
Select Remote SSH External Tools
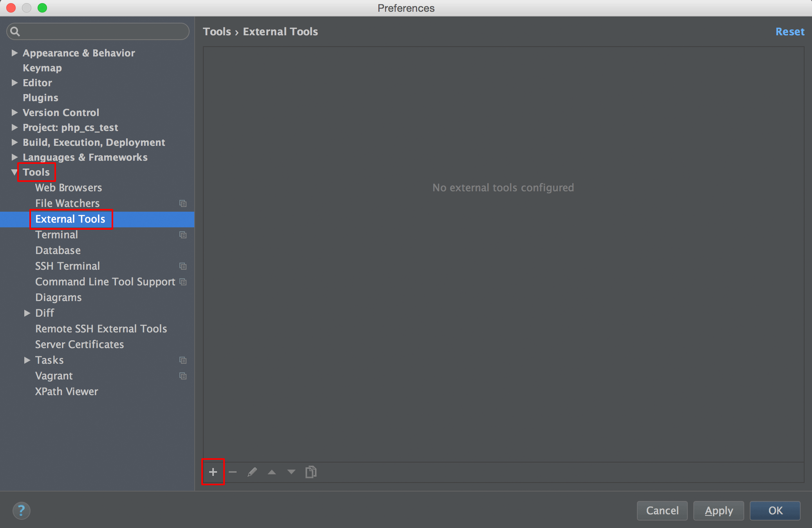click(x=101, y=328)
